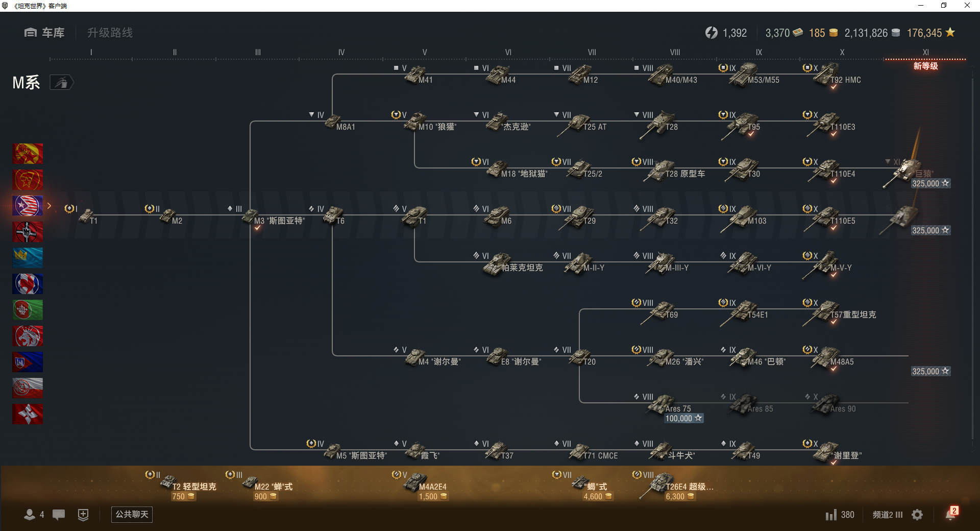Select the red lion emblem flag
Image resolution: width=980 pixels, height=531 pixels.
[x=28, y=336]
